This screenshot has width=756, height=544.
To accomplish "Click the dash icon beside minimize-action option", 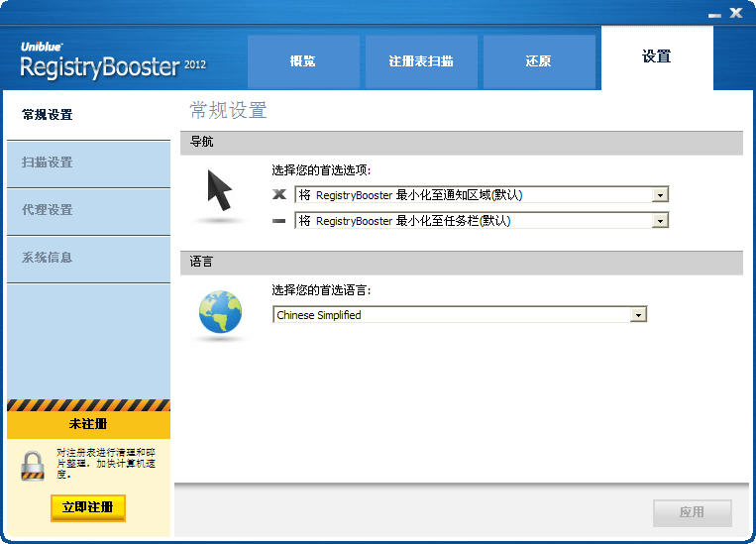I will click(x=278, y=221).
